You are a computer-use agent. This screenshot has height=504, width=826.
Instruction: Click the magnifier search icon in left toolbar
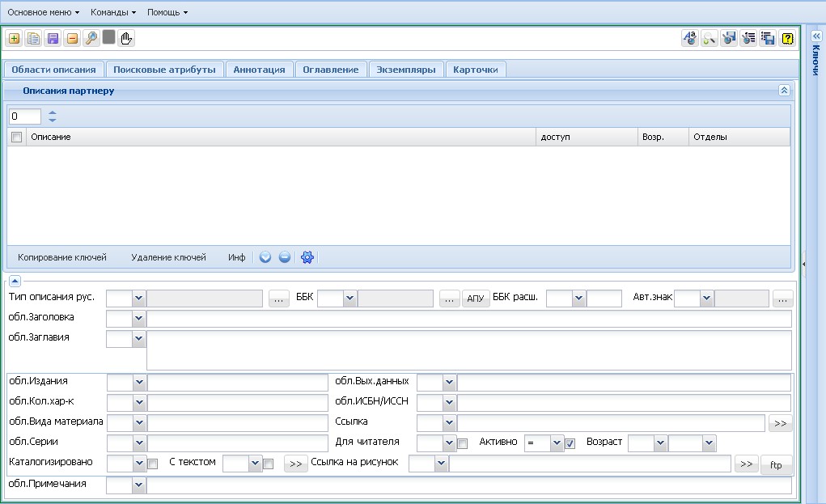click(x=91, y=39)
